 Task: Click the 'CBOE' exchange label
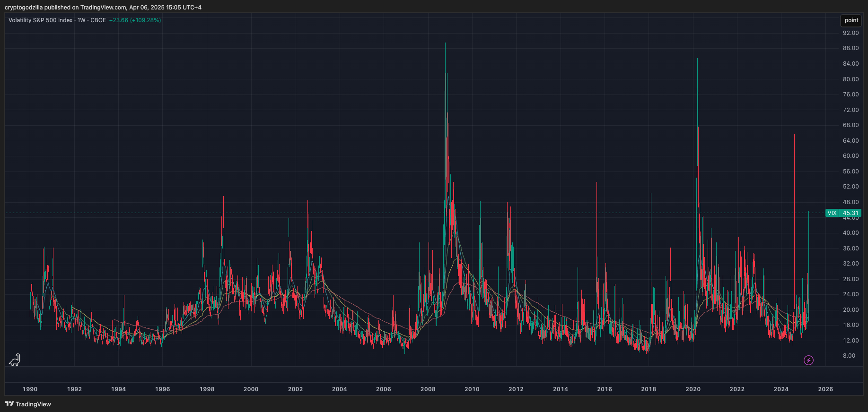pyautogui.click(x=98, y=20)
